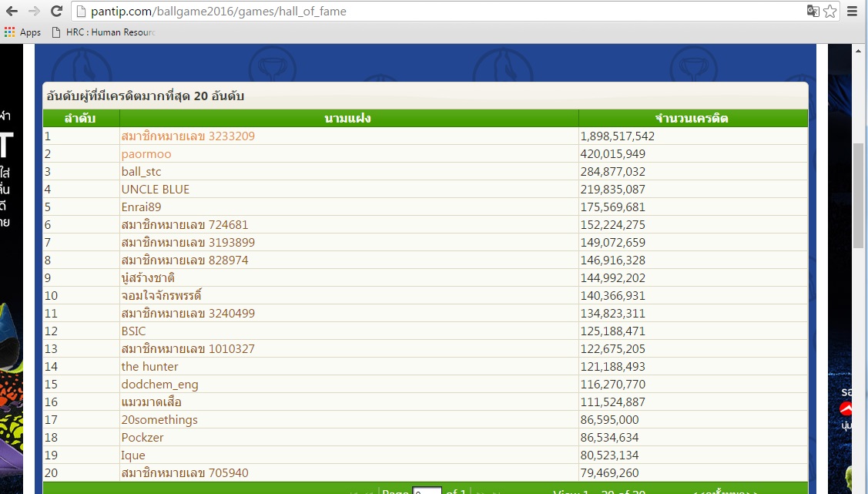Open the ball_stc user link

[x=141, y=172]
